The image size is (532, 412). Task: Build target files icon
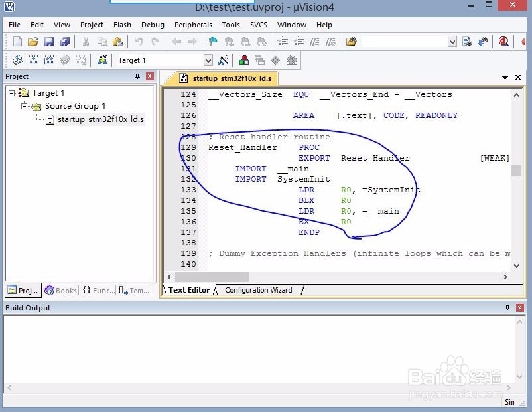click(x=33, y=60)
